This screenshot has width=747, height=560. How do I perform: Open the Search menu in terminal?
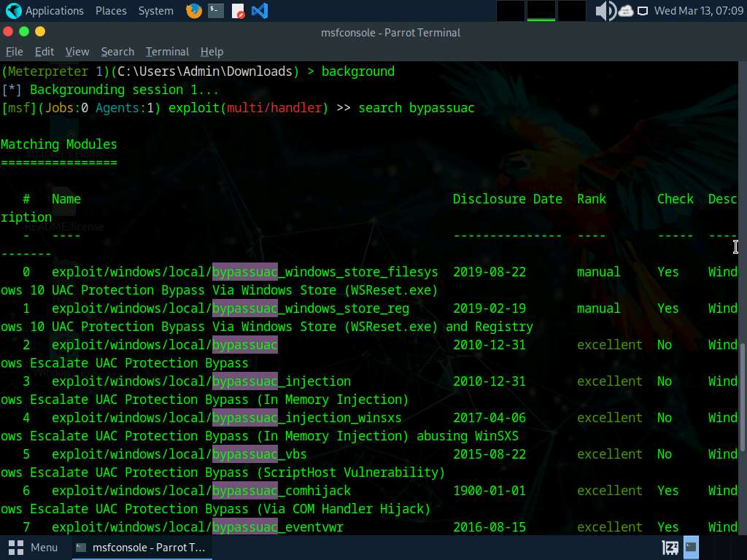coord(117,52)
